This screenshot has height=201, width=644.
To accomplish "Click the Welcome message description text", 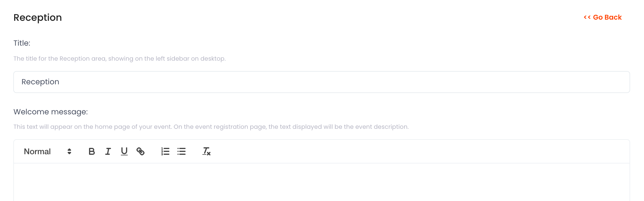I will 211,127.
